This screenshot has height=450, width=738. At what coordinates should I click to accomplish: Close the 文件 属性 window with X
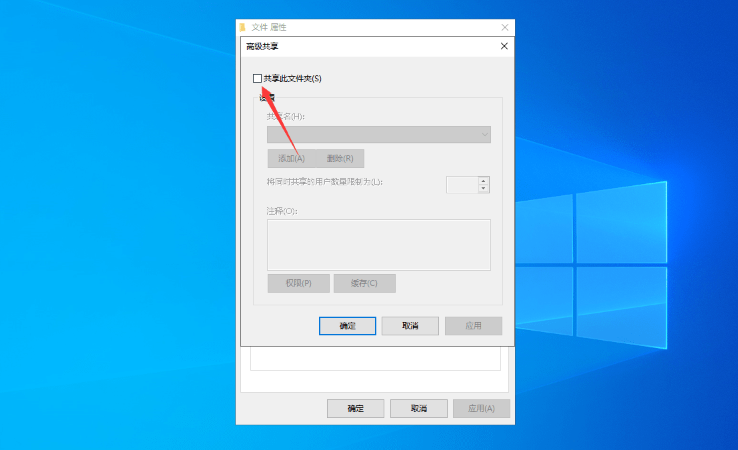[504, 27]
